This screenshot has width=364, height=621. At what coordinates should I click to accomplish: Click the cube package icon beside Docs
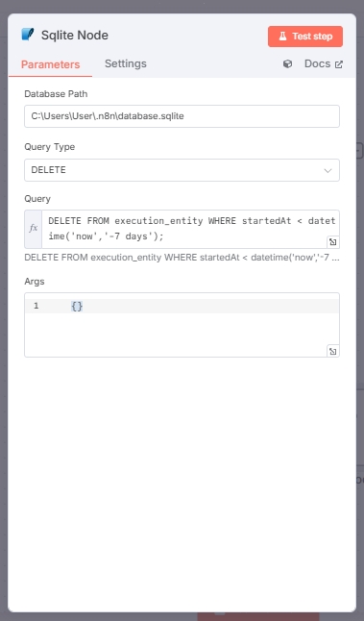(x=287, y=63)
